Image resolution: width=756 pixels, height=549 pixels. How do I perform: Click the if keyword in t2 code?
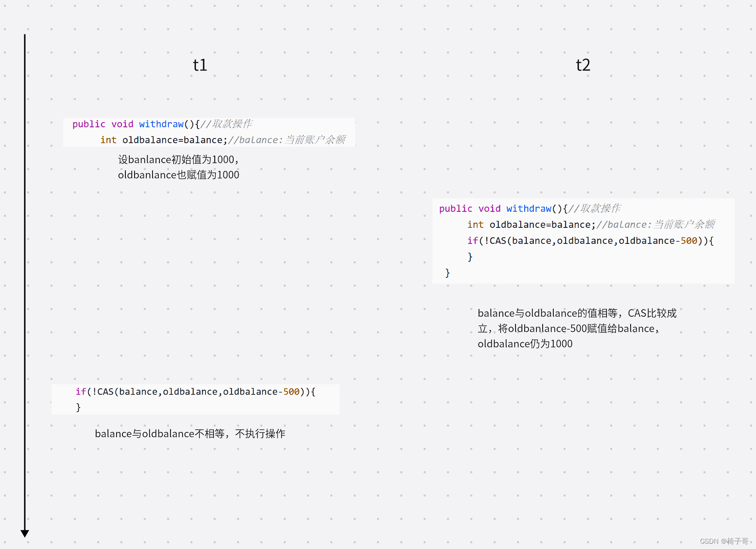(472, 240)
